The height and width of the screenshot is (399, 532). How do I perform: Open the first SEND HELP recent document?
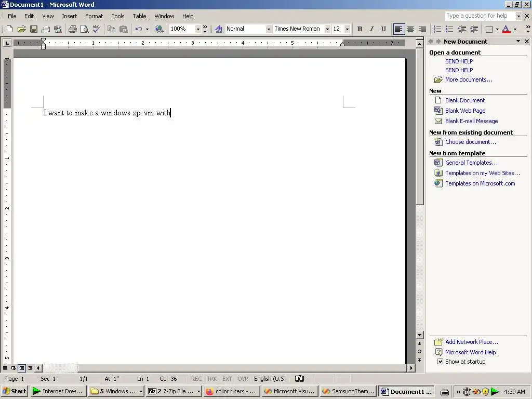tap(459, 61)
